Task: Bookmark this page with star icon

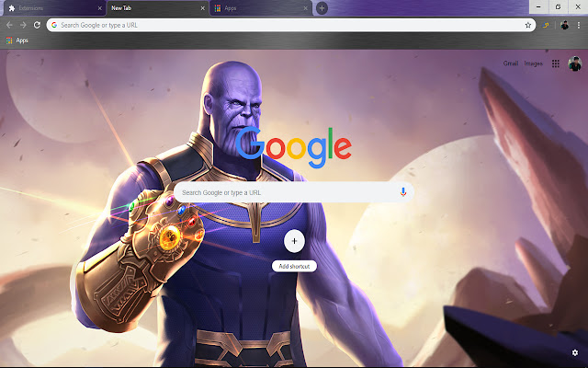Action: click(x=528, y=25)
